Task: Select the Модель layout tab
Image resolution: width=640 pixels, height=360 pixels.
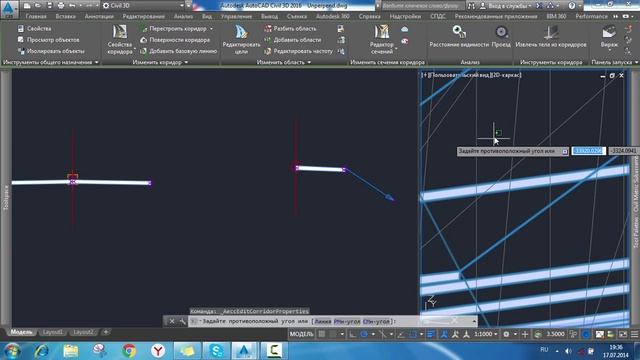Action: [21, 332]
